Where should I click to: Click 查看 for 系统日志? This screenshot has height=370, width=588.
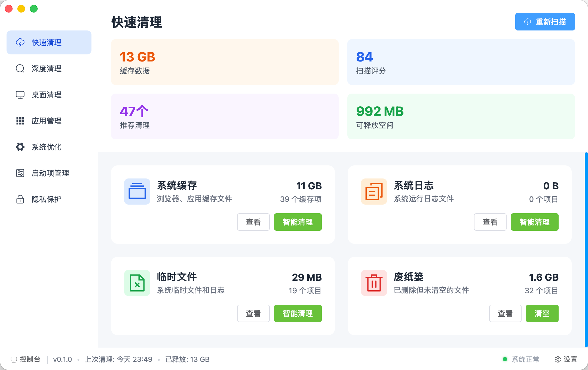click(x=490, y=222)
